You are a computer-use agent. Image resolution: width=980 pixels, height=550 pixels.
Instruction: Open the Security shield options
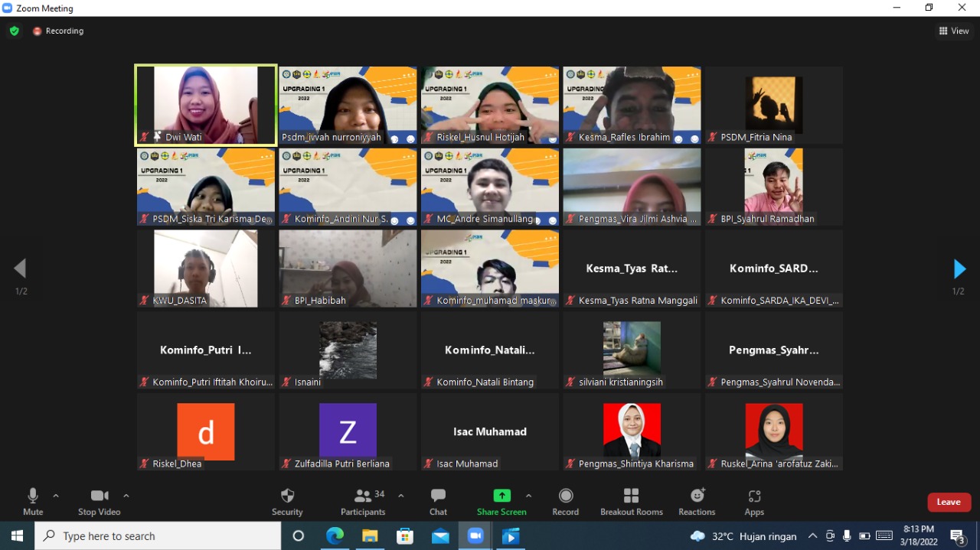coord(287,501)
